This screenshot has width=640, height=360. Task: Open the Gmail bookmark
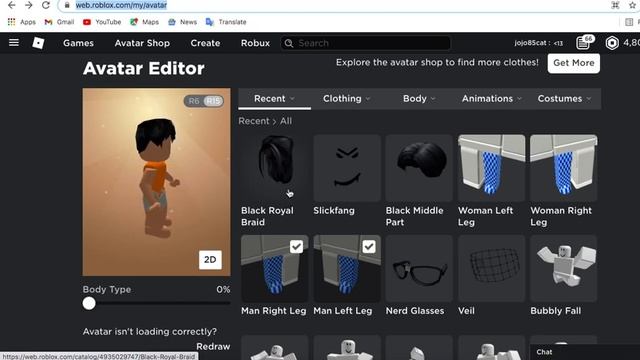(x=59, y=22)
